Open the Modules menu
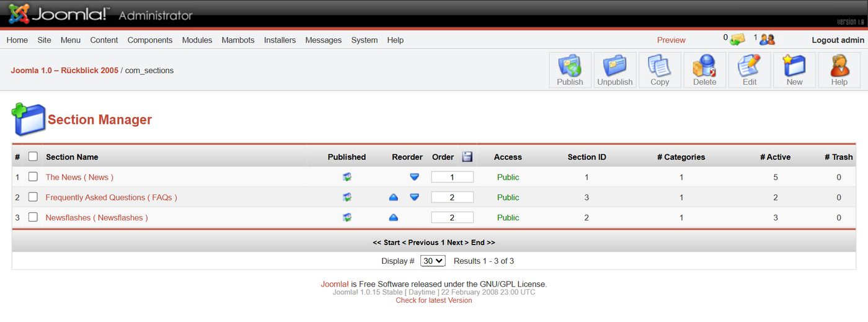Screen dimensions: 868x322 [197, 40]
